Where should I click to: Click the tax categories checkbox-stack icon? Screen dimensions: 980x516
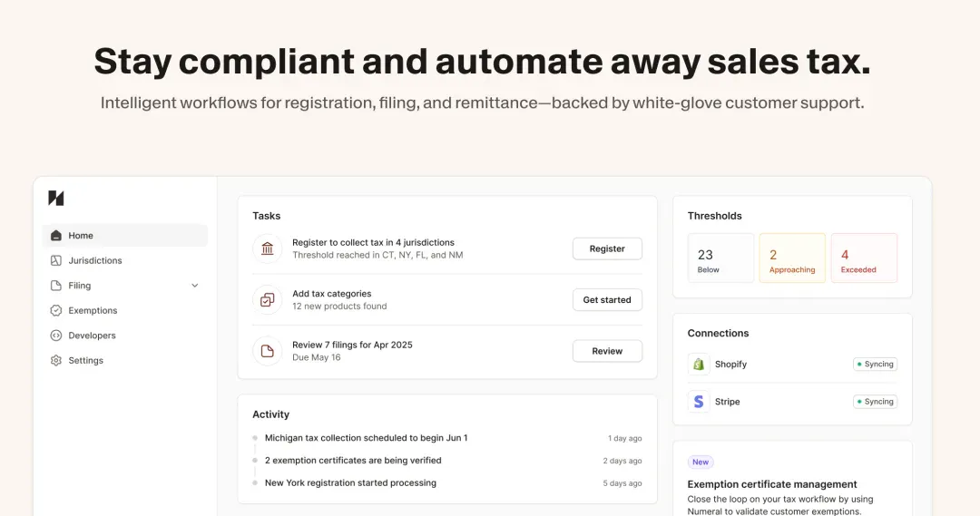[267, 300]
